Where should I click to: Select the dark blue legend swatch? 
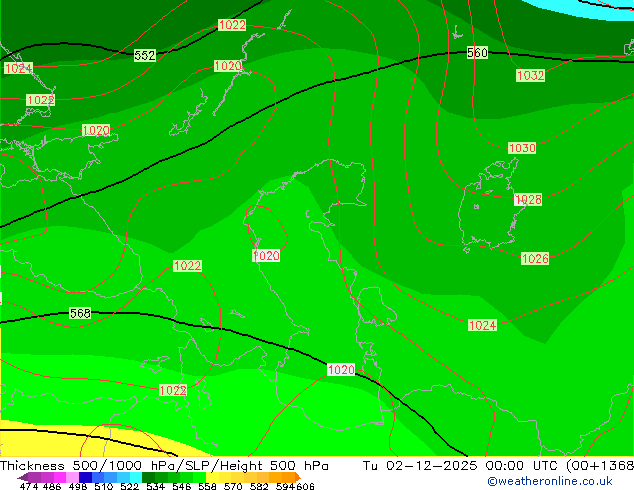[x=85, y=477]
